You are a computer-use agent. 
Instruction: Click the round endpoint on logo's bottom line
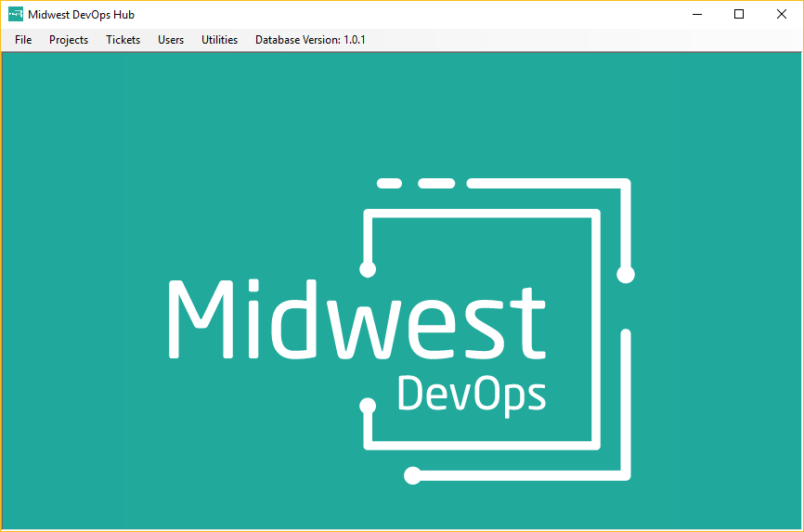pyautogui.click(x=413, y=475)
